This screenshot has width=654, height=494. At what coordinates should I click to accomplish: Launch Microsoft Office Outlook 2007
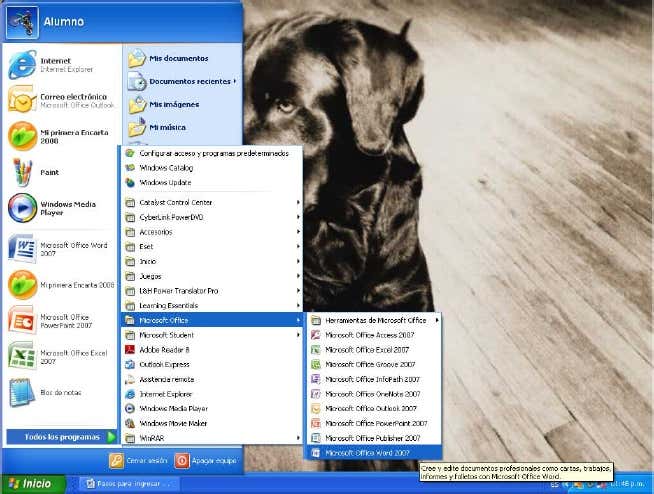pos(374,408)
